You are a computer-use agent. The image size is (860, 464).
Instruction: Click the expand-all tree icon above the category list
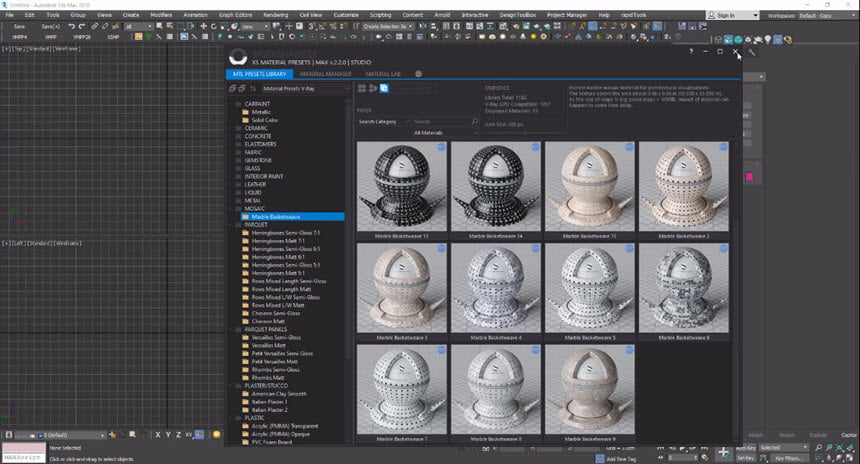[x=233, y=88]
